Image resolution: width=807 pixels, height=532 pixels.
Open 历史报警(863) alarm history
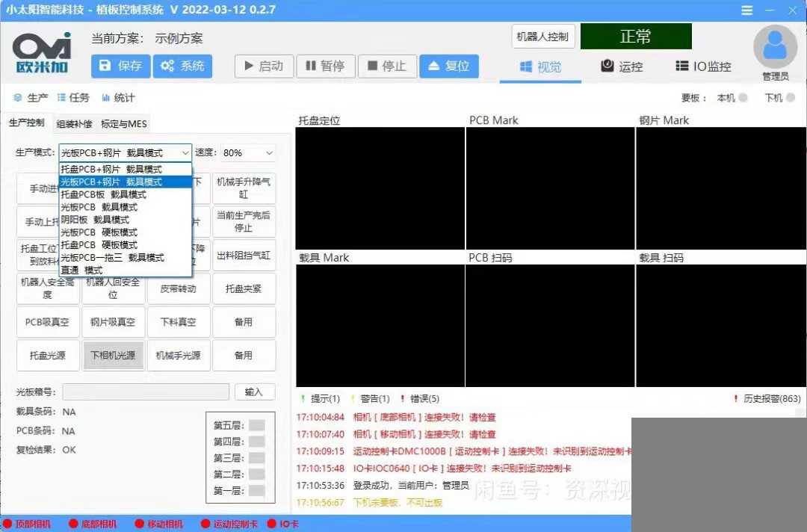(767, 399)
